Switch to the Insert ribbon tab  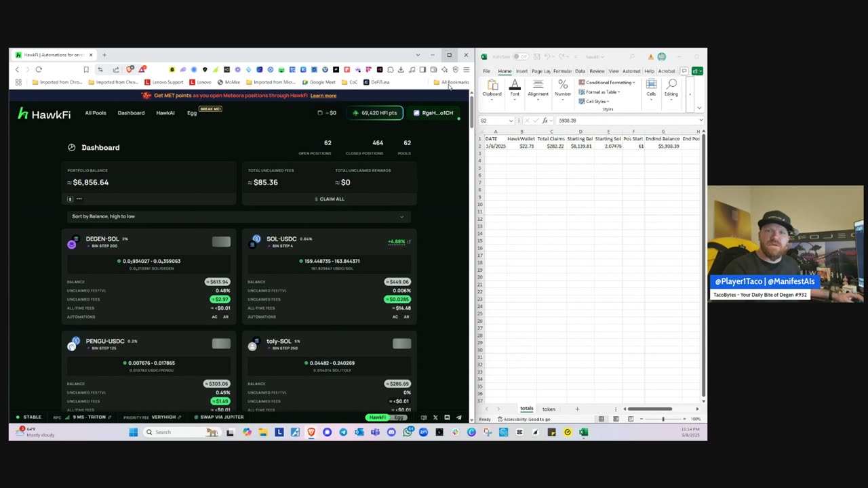click(521, 71)
